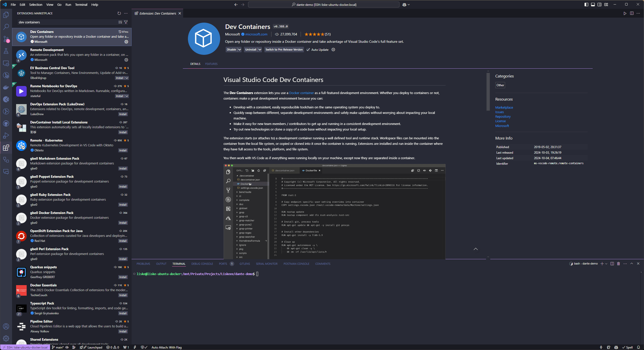This screenshot has height=350, width=644.
Task: Open the Explorer view in activity bar
Action: click(x=6, y=15)
